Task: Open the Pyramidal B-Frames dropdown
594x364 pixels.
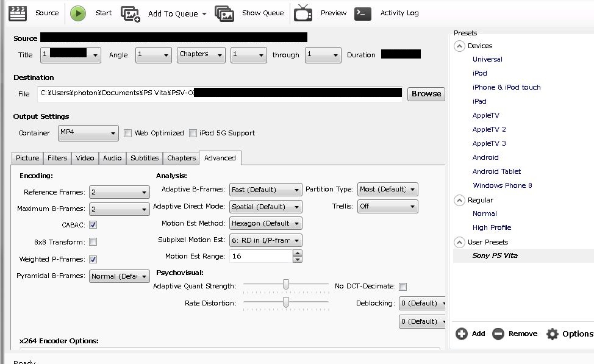Action: coord(120,276)
